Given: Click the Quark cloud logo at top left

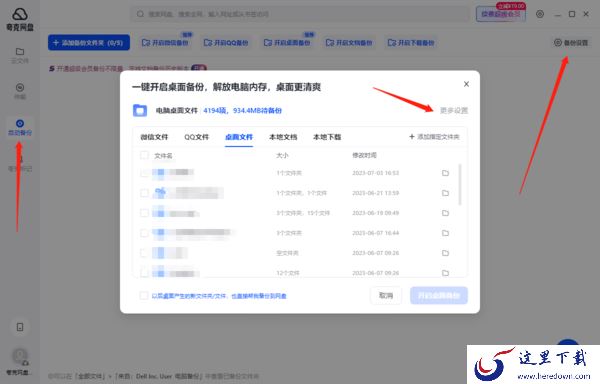Looking at the screenshot, I should [20, 19].
